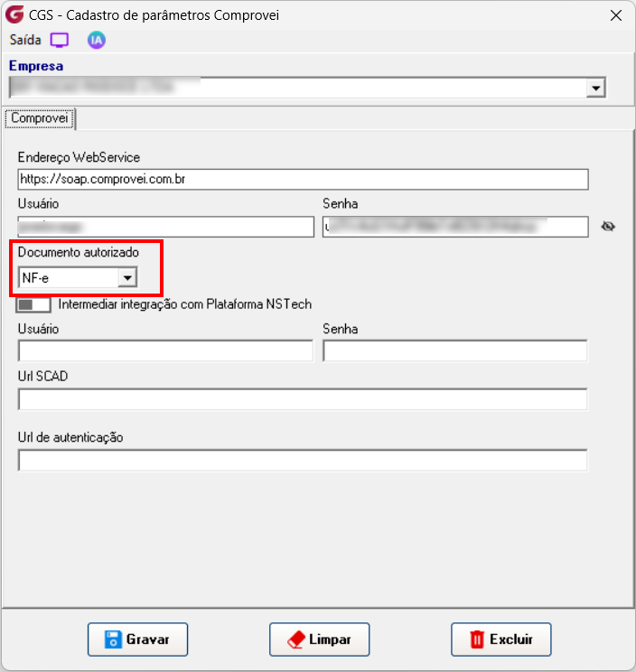Click the 'Documento autorizado' label
636x672 pixels.
coord(79,252)
